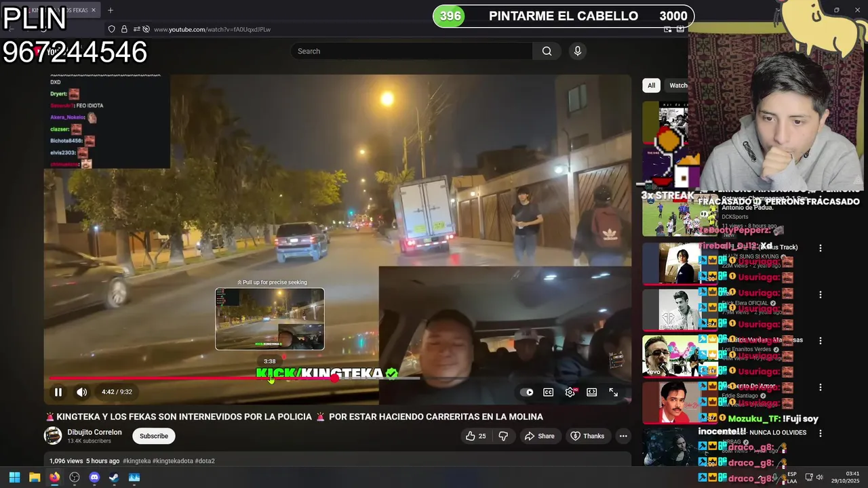Screen dimensions: 868x488
Task: Click the video title about KINGTEKA
Action: point(294,417)
